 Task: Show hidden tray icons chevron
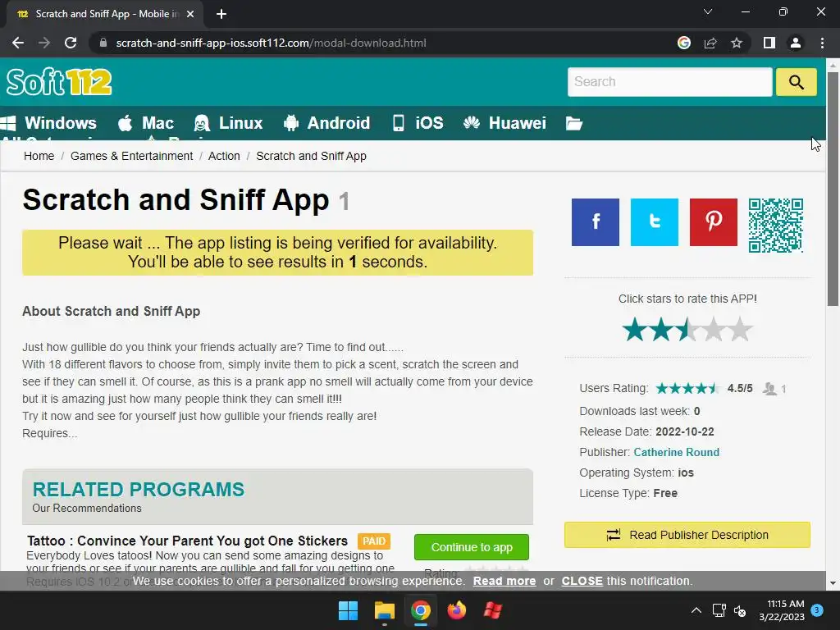click(696, 610)
